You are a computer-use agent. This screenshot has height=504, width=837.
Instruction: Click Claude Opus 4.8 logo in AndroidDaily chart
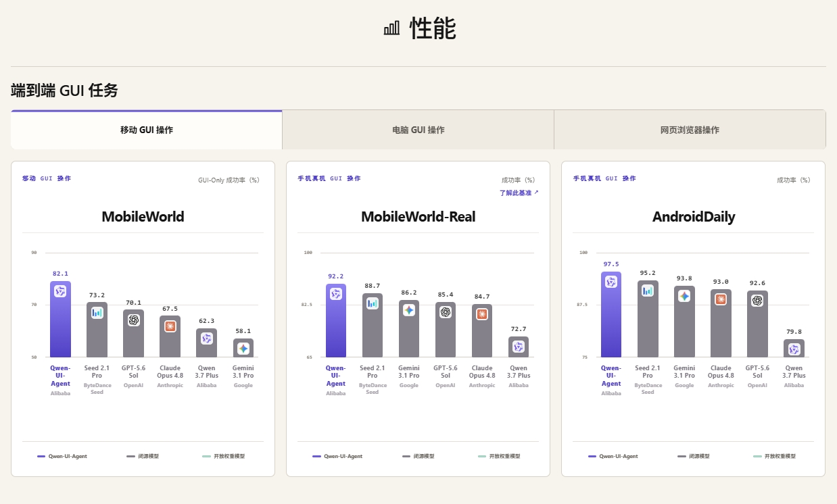(x=721, y=299)
